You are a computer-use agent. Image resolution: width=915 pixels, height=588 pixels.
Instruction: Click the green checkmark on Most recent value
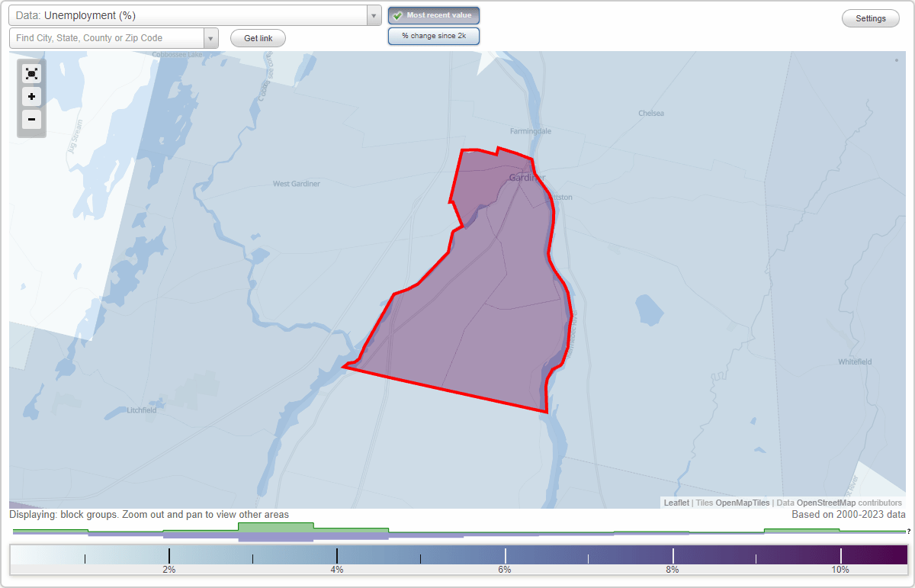(x=399, y=14)
